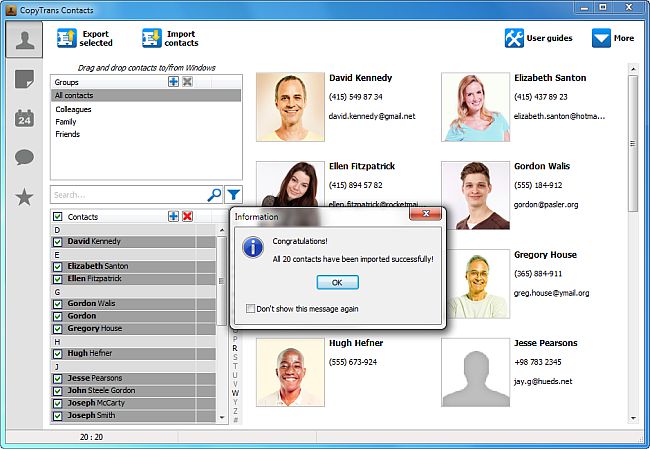Uncheck Gregory House in contact list
The height and width of the screenshot is (449, 650).
click(58, 329)
